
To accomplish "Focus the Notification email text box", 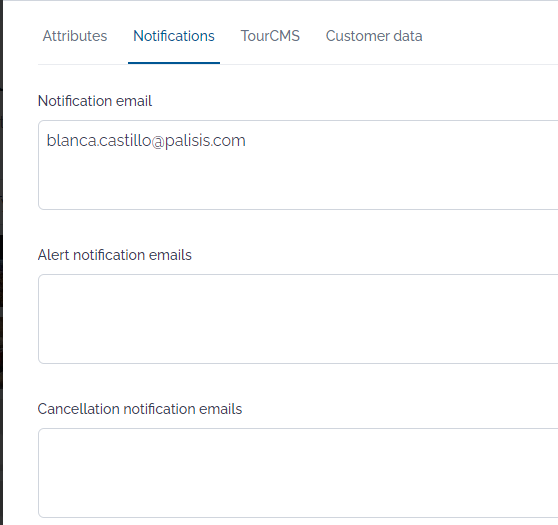I will 298,165.
